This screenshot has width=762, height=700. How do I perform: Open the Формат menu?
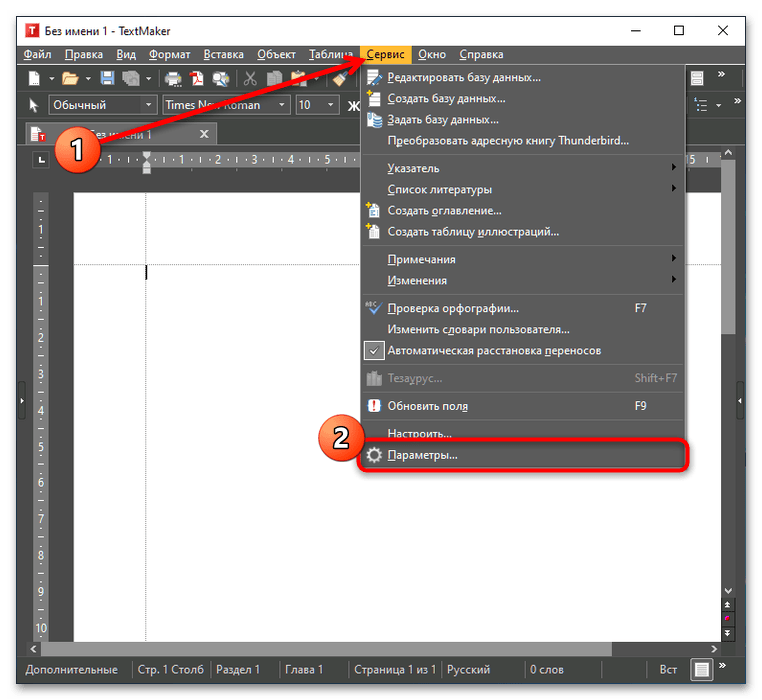169,54
